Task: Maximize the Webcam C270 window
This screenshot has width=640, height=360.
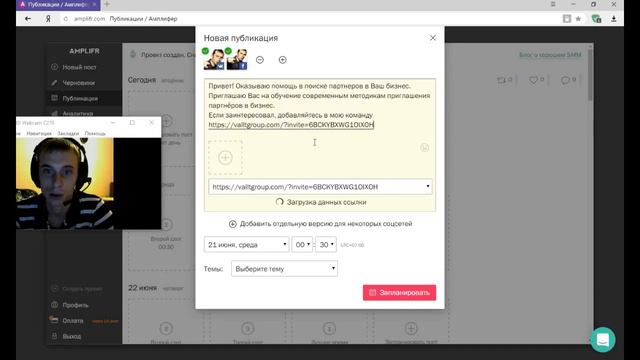Action: [x=132, y=122]
